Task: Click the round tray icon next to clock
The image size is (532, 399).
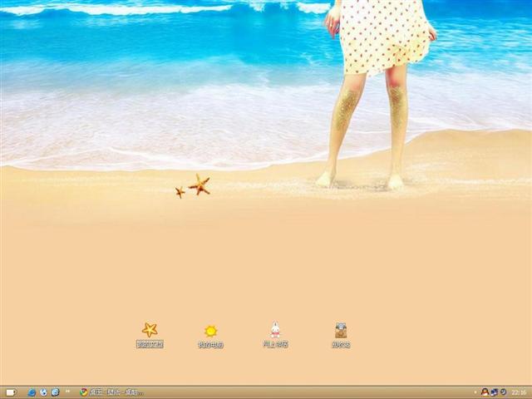Action: point(504,392)
